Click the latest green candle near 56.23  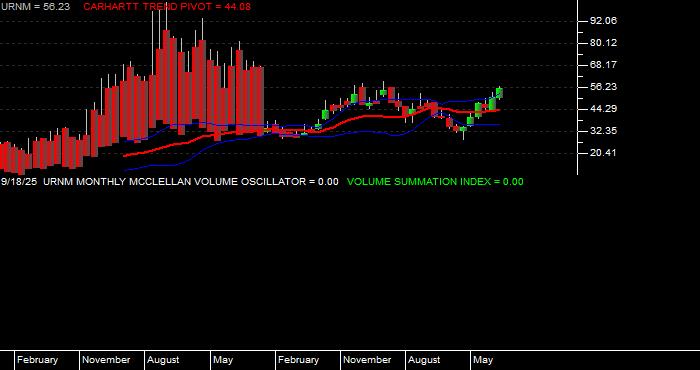point(500,93)
